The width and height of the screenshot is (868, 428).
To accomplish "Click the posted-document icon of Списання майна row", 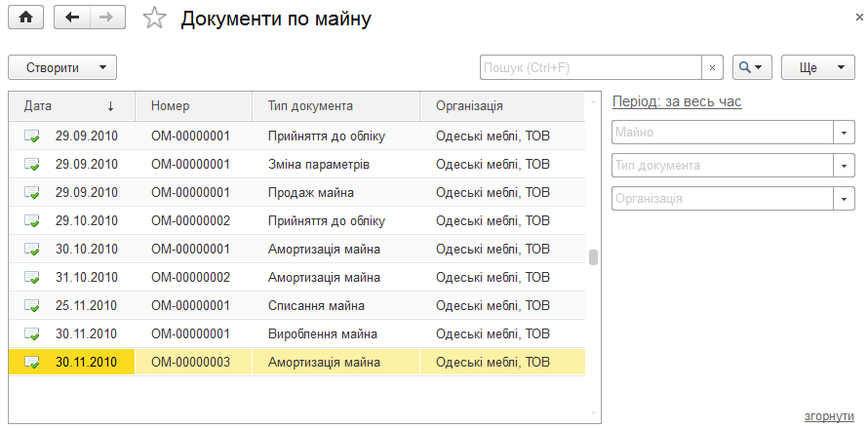I will (x=32, y=305).
